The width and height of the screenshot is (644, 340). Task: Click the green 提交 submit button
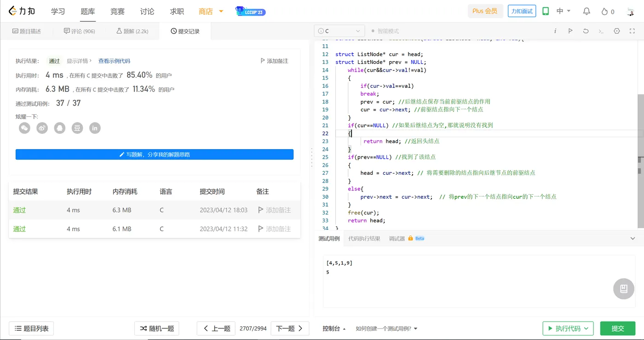click(x=618, y=328)
